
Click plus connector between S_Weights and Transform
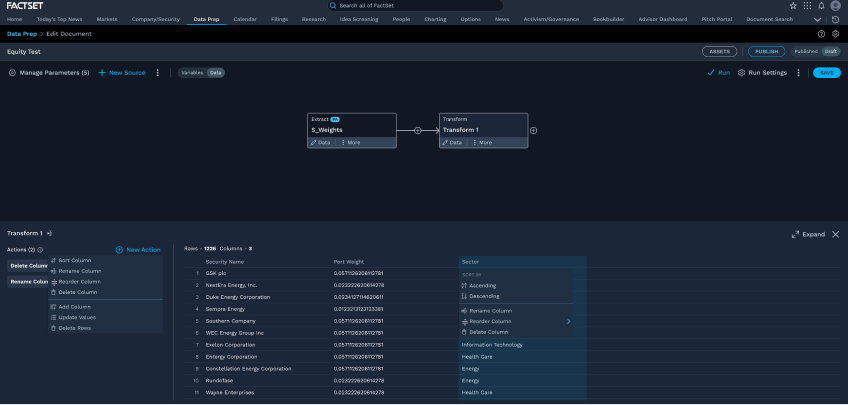[418, 130]
